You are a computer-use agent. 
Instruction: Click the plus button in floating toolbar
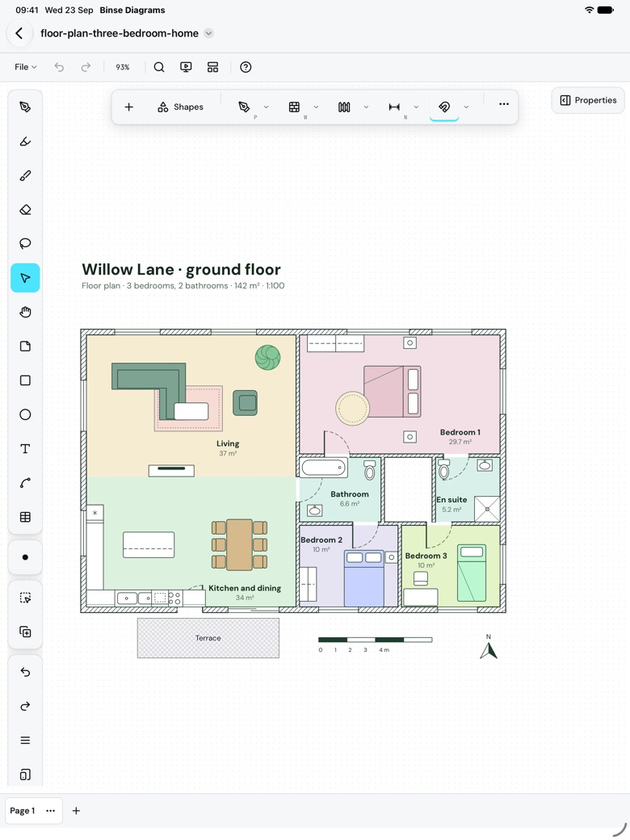(128, 107)
